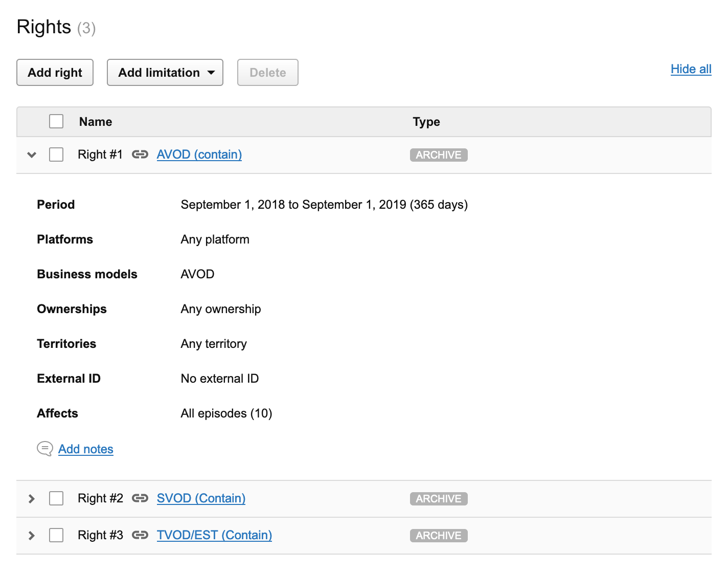Check the Right #1 checkbox
Viewport: 728px width, 573px height.
(x=56, y=155)
